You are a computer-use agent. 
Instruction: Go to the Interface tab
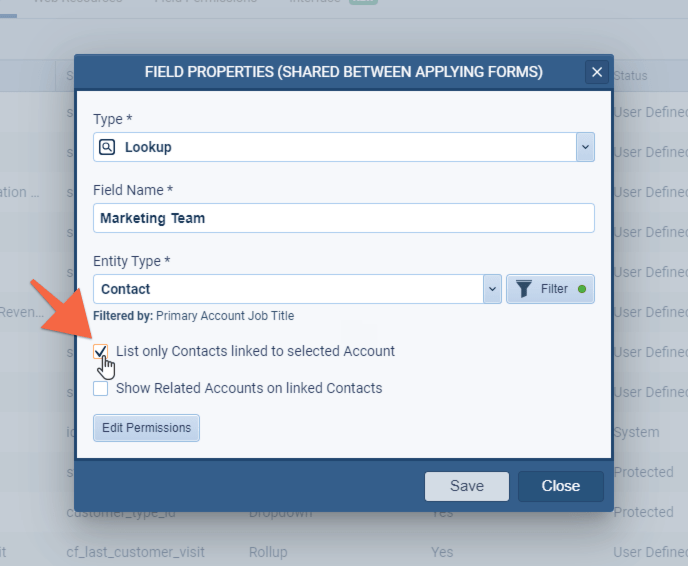(x=314, y=3)
